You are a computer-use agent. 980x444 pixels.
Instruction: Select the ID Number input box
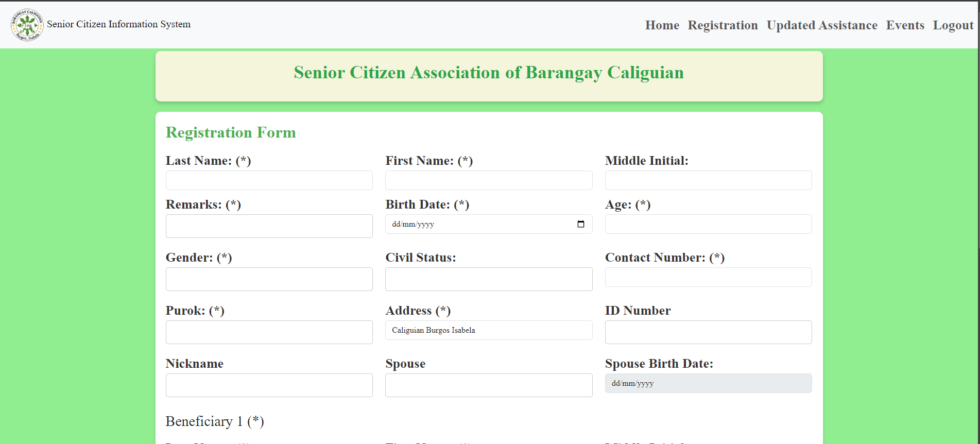click(708, 332)
